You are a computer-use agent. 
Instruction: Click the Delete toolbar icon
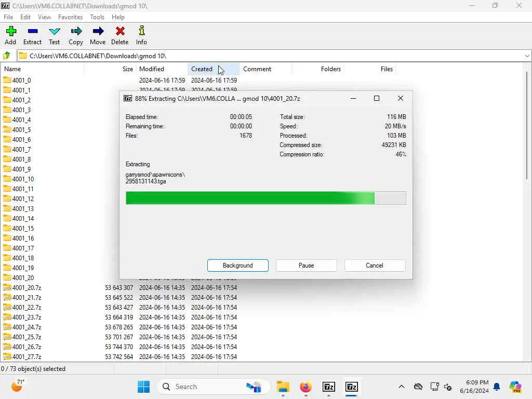pos(120,31)
